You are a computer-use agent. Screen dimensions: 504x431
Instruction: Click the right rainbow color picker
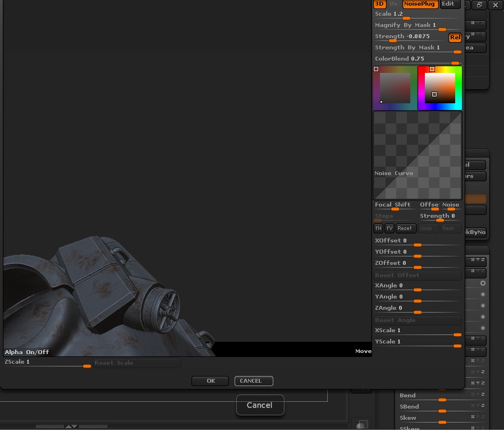(440, 88)
